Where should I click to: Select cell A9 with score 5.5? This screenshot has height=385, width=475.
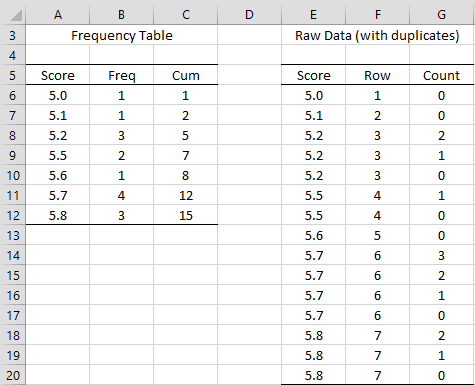point(58,155)
